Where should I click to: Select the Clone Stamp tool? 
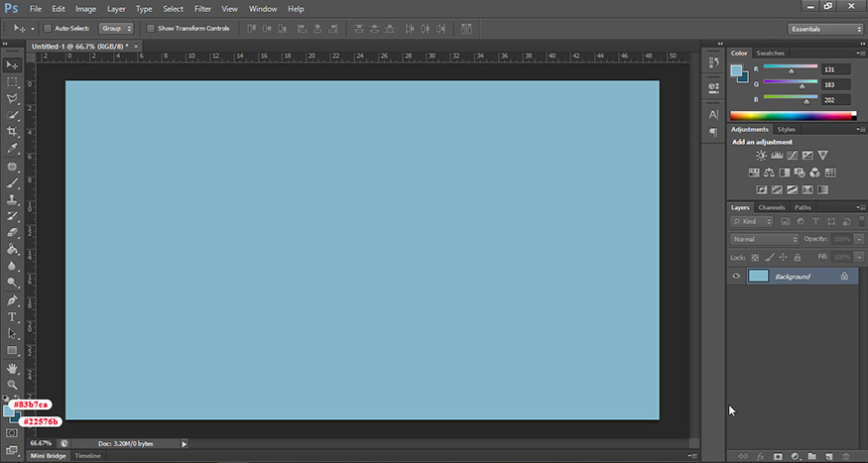tap(12, 199)
